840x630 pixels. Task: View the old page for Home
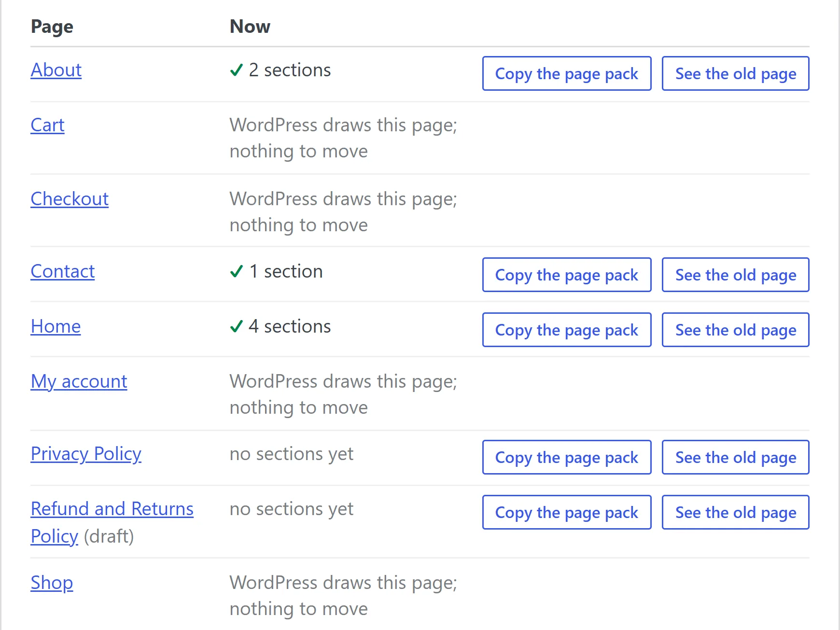pyautogui.click(x=736, y=330)
